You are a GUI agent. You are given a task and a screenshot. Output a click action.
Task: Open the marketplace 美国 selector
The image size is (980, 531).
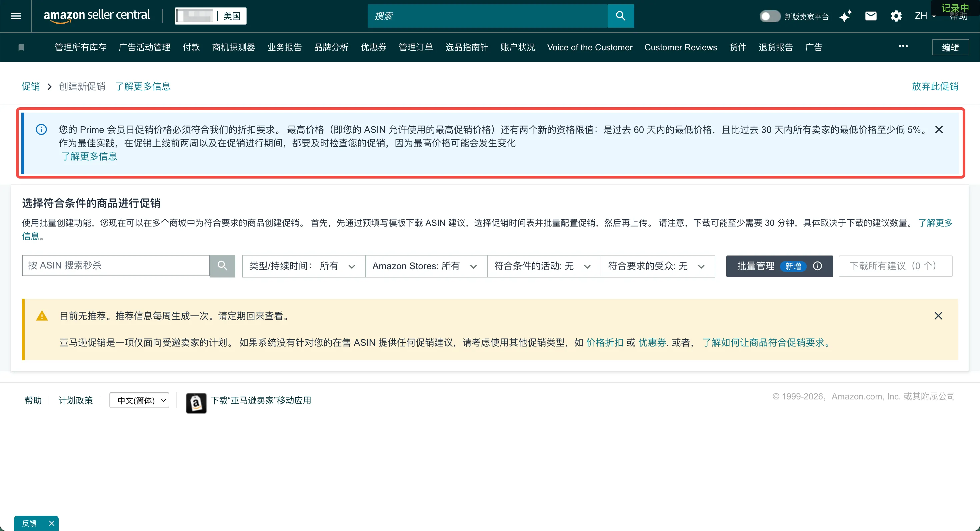click(210, 16)
